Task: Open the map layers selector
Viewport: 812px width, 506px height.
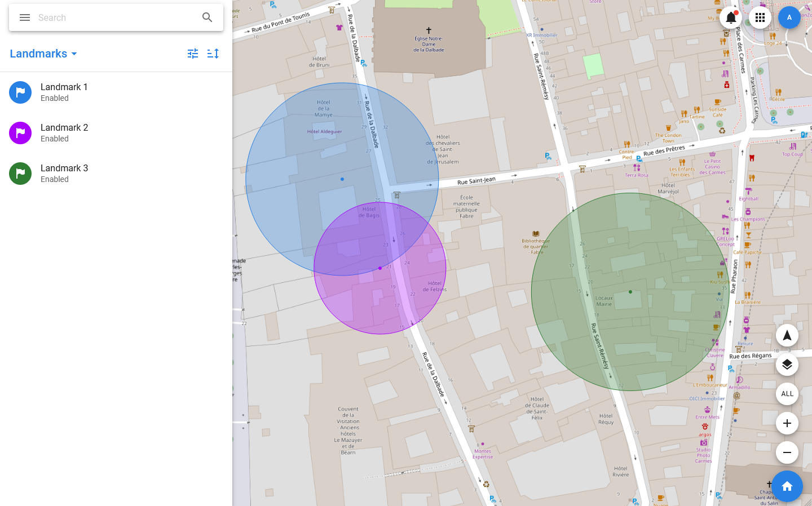Action: tap(787, 365)
